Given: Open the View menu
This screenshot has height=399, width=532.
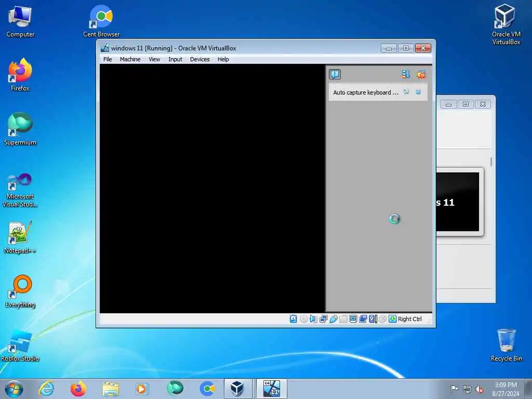Looking at the screenshot, I should tap(154, 59).
